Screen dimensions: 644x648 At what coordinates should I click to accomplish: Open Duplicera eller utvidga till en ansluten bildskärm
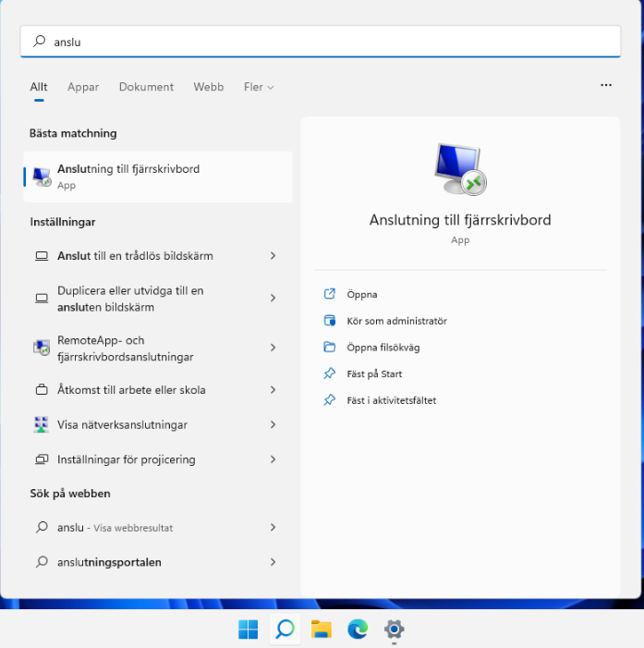158,298
